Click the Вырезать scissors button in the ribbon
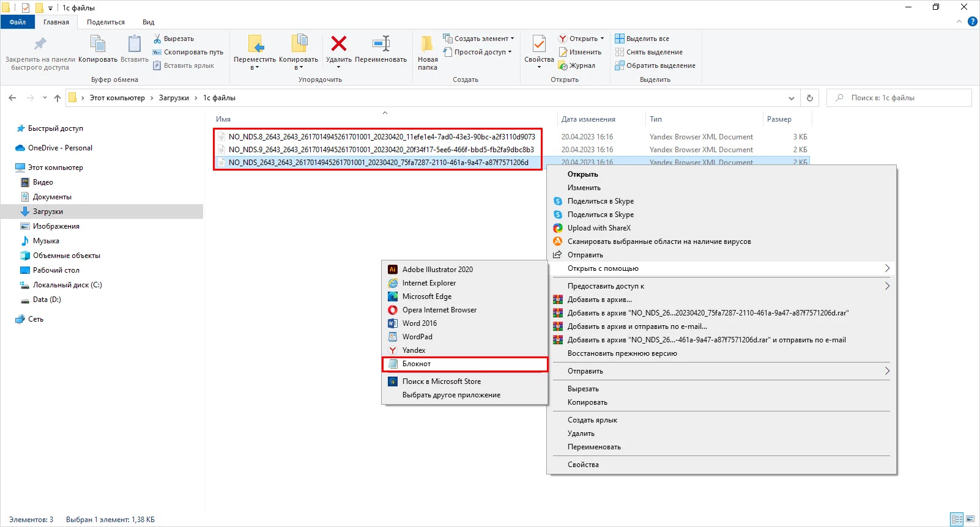Image resolution: width=980 pixels, height=527 pixels. 173,39
